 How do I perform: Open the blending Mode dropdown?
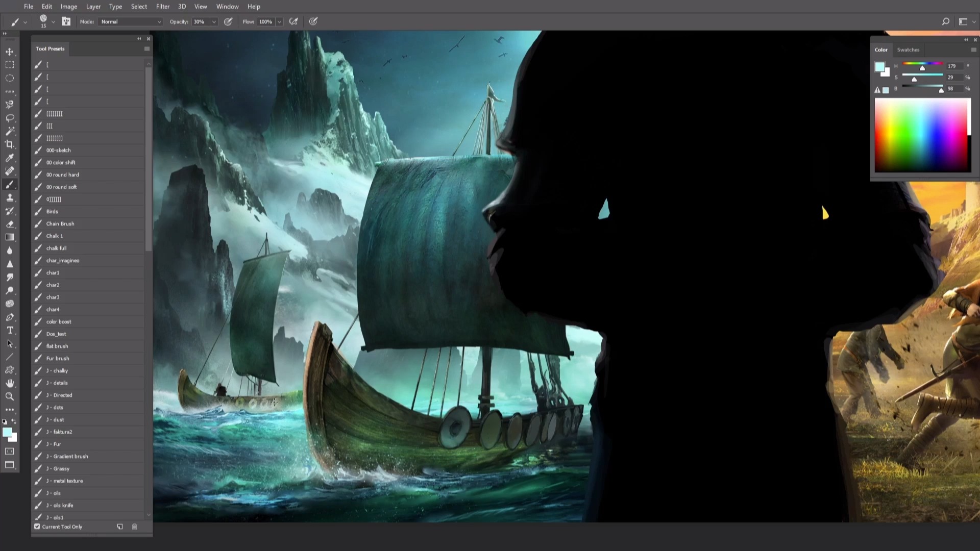click(131, 21)
